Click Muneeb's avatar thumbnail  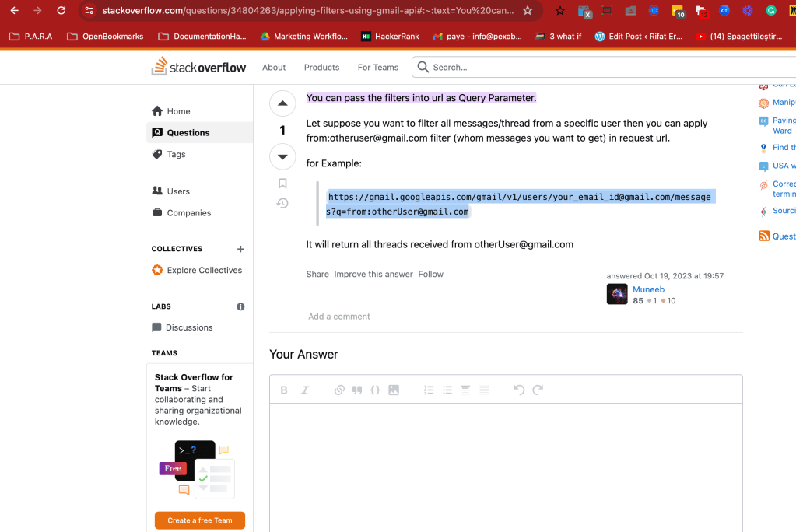pyautogui.click(x=617, y=294)
